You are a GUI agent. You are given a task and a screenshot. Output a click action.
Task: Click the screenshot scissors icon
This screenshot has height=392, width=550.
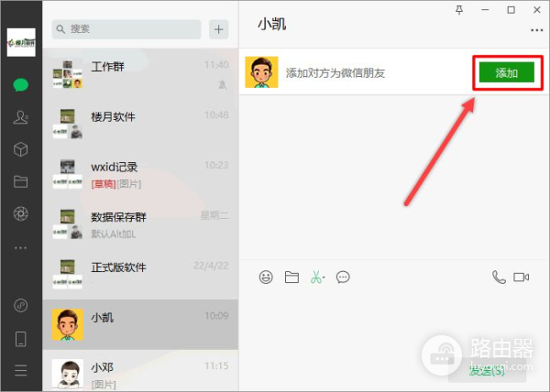click(x=315, y=278)
